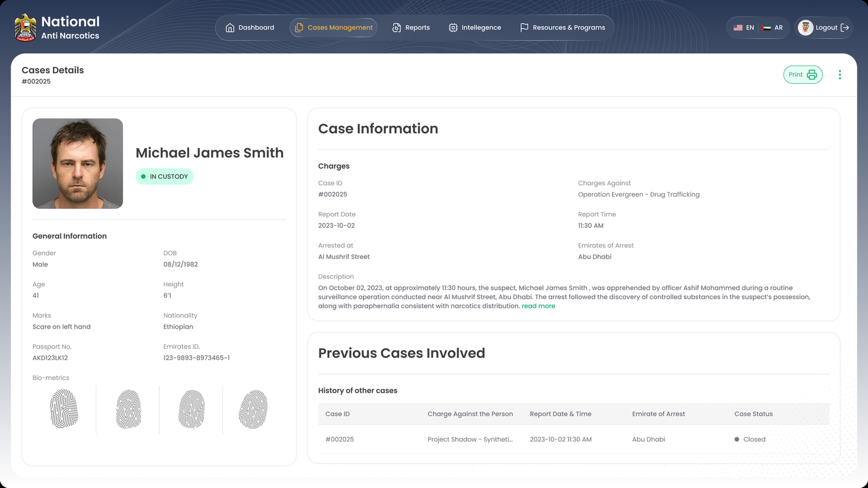Click the Reports file icon
Viewport: 868px width, 488px height.
point(397,28)
